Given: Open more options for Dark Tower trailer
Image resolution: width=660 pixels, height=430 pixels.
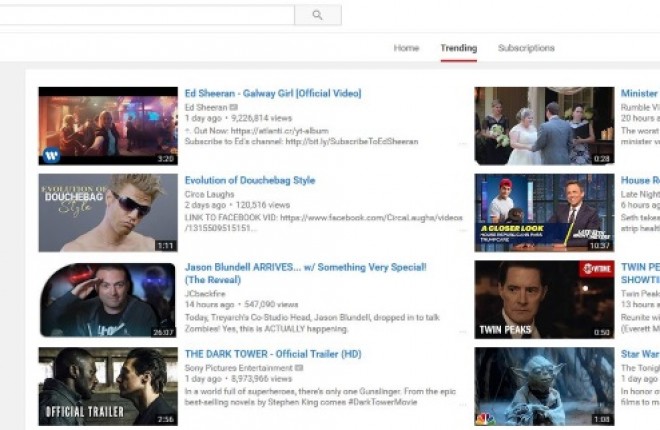Looking at the screenshot, I should [463, 405].
